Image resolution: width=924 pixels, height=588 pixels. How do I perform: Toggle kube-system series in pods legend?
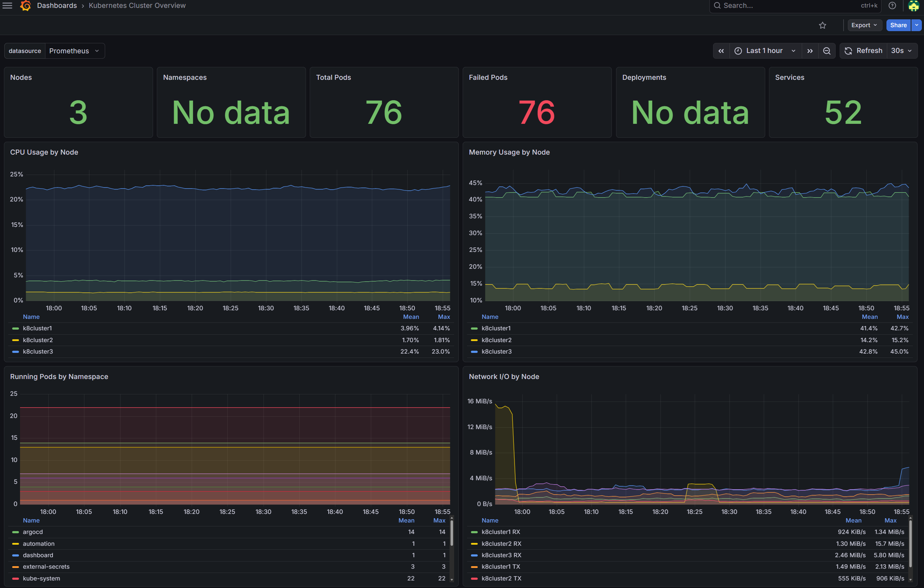click(x=41, y=578)
